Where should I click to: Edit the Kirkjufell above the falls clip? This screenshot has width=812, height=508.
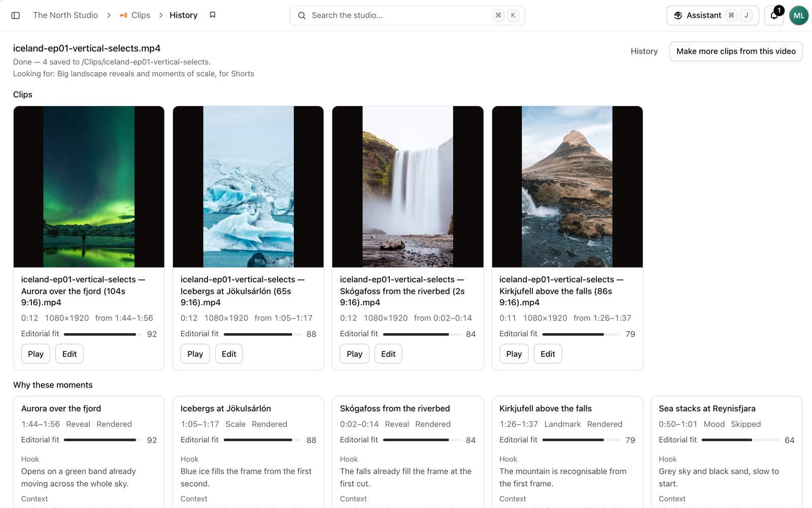[x=548, y=354]
